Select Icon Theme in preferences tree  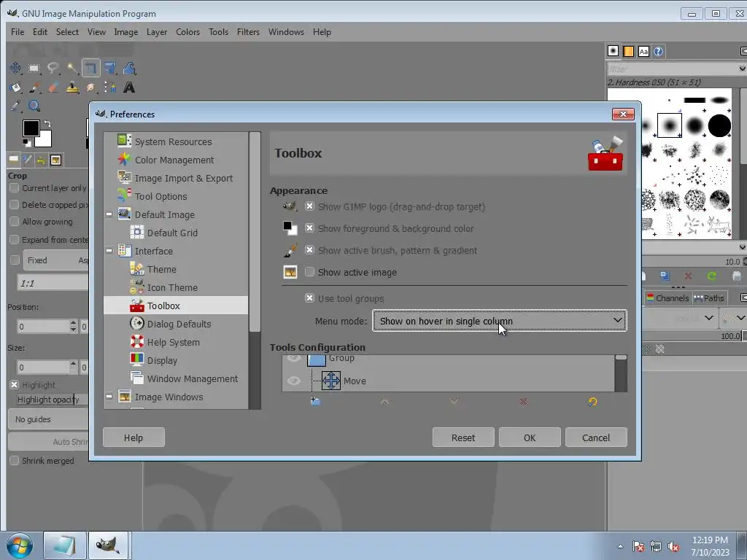172,287
